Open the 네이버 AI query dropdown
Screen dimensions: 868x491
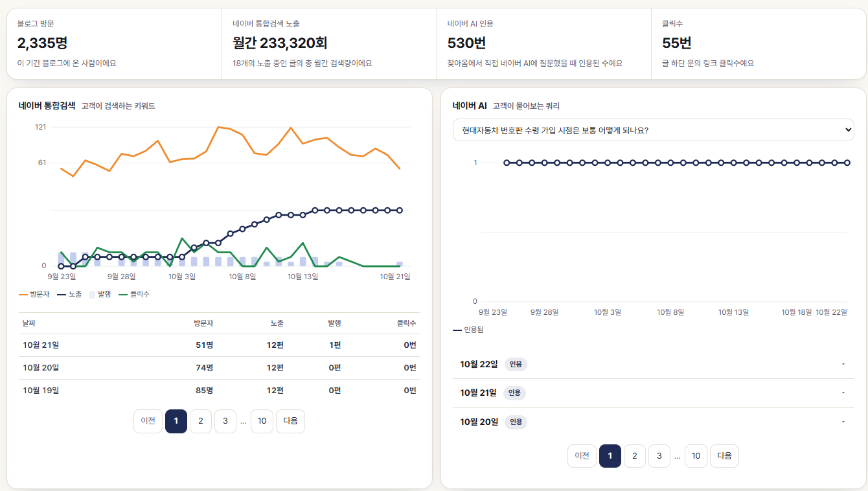click(x=653, y=130)
